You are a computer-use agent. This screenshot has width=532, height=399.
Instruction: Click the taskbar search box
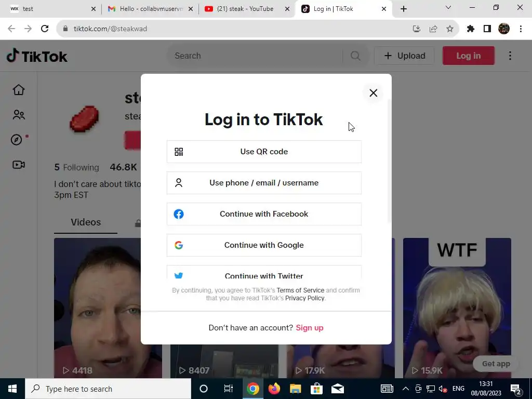(x=108, y=389)
